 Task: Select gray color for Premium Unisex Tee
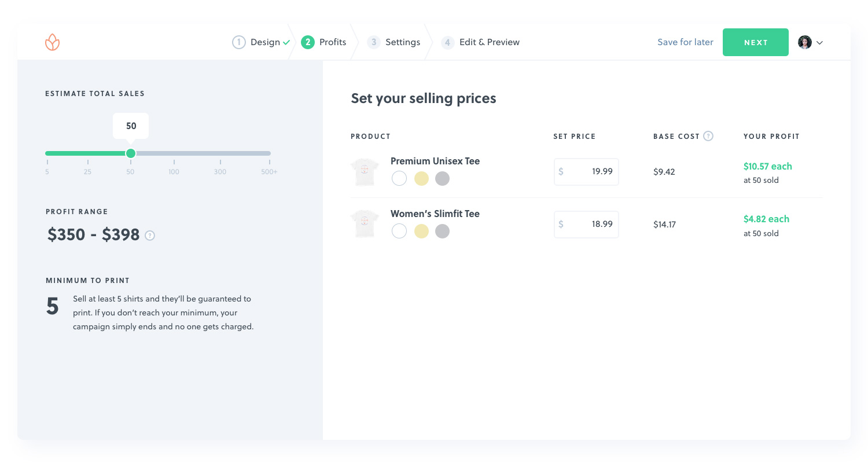[442, 178]
